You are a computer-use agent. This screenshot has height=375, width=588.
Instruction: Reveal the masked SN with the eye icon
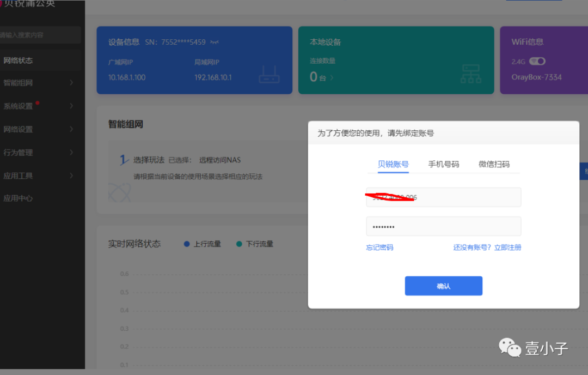click(215, 42)
